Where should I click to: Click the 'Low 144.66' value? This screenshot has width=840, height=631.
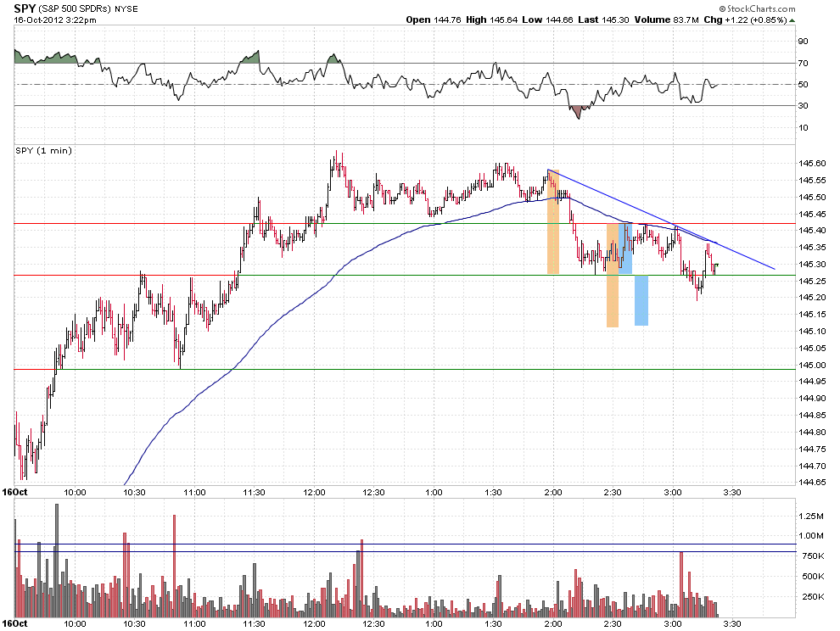click(547, 20)
